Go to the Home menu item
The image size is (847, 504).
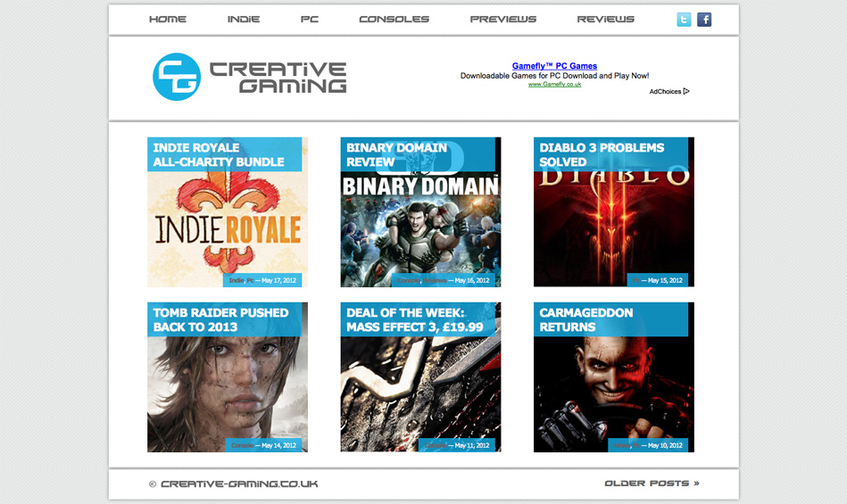tap(168, 19)
